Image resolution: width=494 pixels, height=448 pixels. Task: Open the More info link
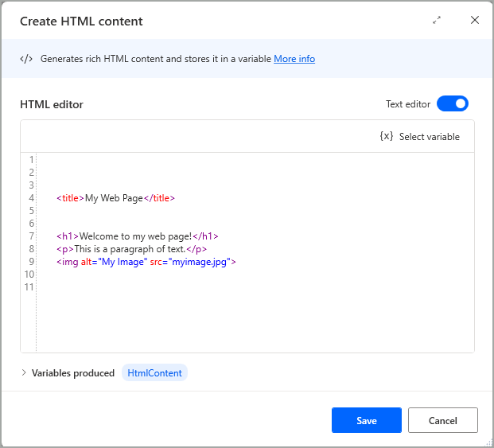point(294,59)
